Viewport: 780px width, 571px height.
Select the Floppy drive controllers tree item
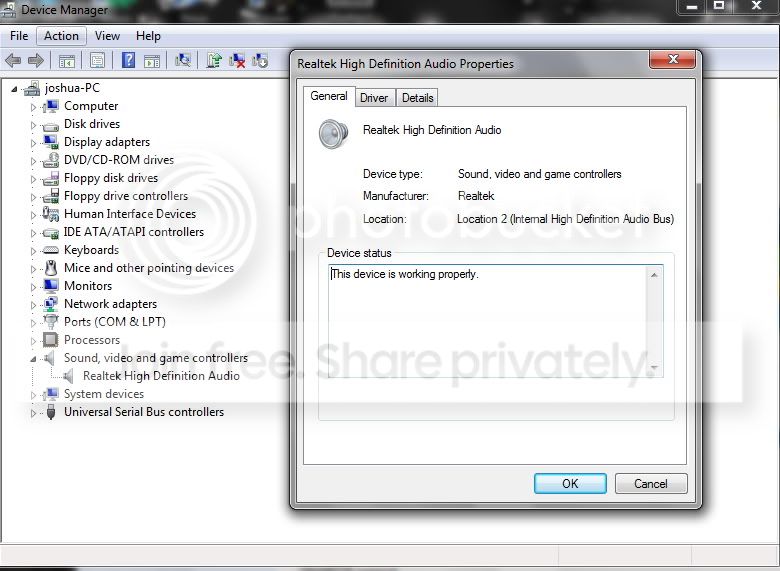(x=126, y=196)
